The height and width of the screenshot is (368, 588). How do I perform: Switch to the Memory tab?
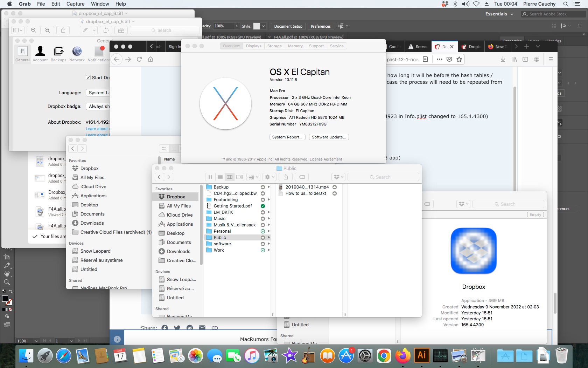[295, 46]
